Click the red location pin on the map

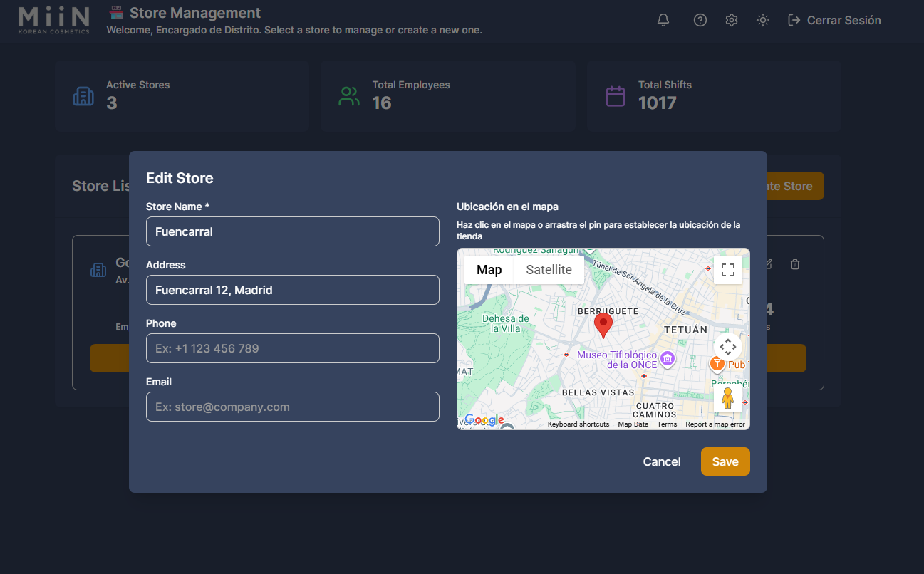[603, 325]
